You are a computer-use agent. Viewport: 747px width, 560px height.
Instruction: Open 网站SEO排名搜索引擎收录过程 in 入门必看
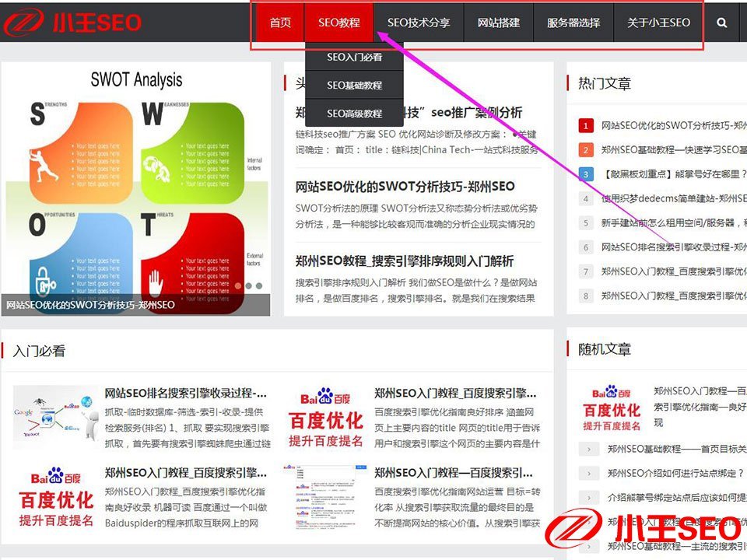pos(185,394)
